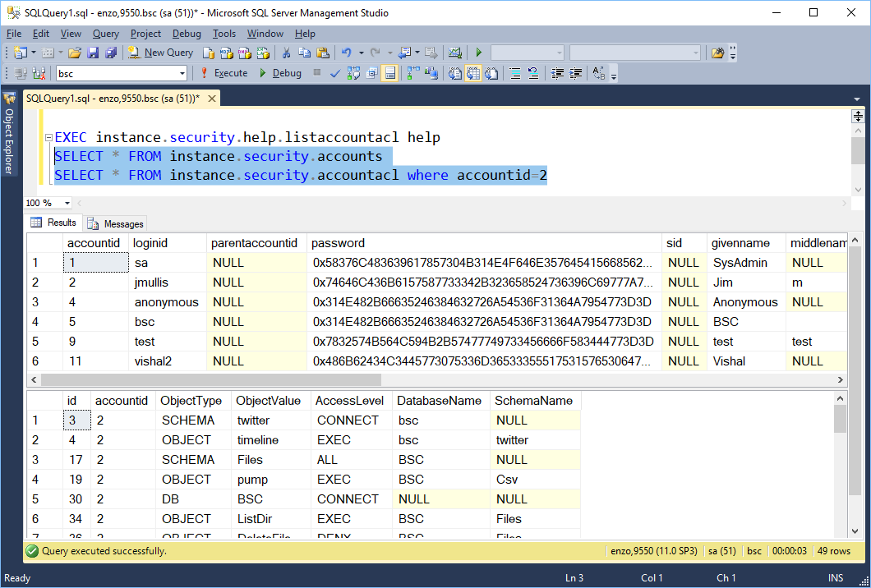Open the bsc database dropdown
The width and height of the screenshot is (871, 588).
(x=182, y=73)
